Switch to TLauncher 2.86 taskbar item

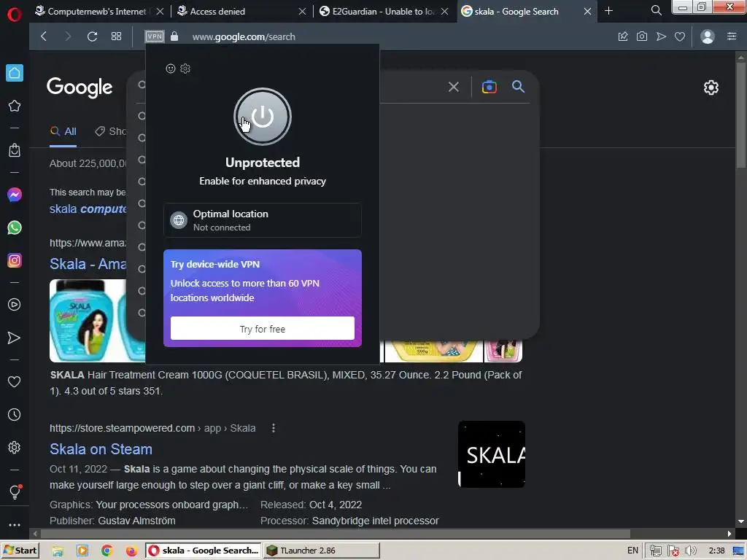click(x=322, y=551)
